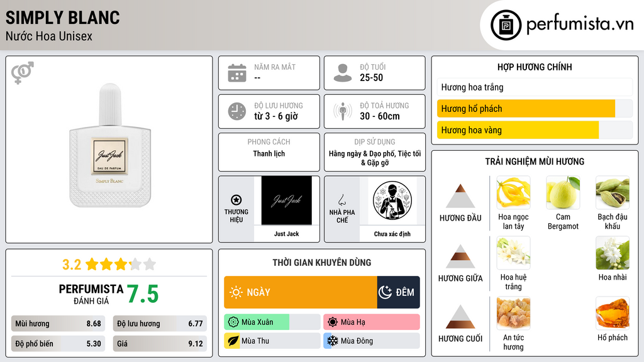
Task: Click the leaf icon for Mùa Thu
Action: pos(233,341)
